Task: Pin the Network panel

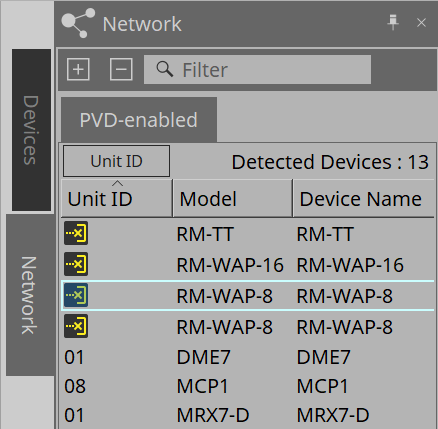Action: click(x=393, y=22)
